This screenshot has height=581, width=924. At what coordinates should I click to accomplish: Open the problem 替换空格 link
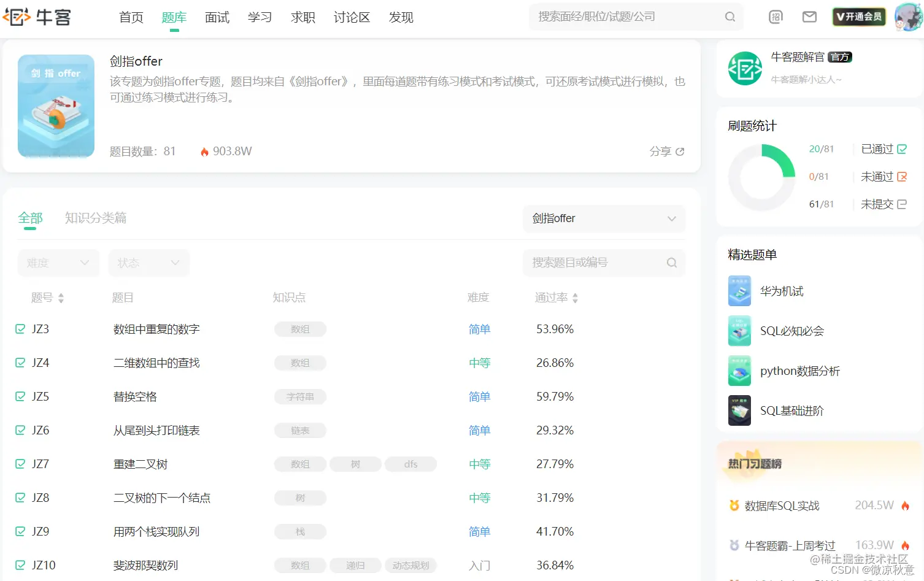coord(134,396)
